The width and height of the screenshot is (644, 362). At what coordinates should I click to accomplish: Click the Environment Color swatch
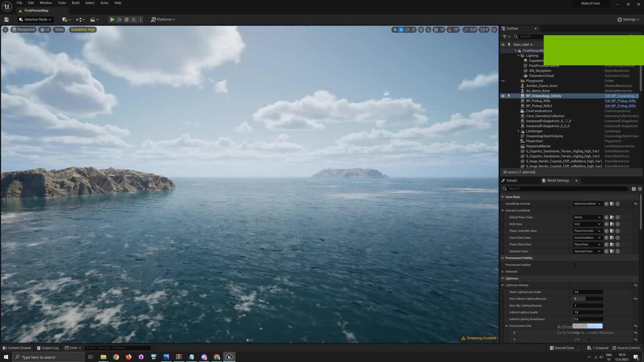[x=587, y=326]
